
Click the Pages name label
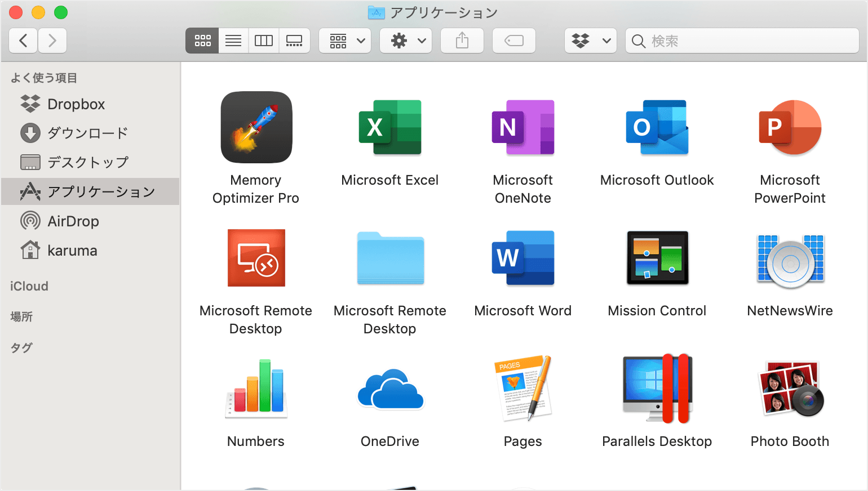pos(523,442)
